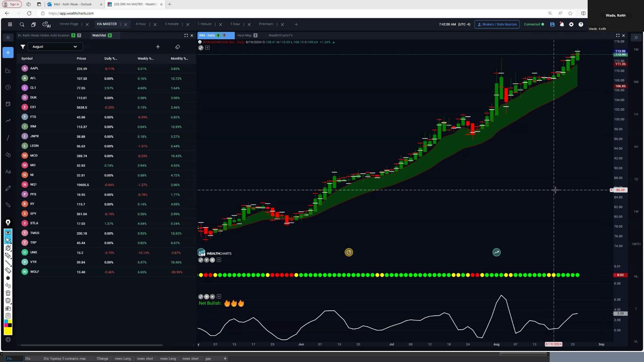Toggle the T badge on Heikin Ashi Scanner tab
The width and height of the screenshot is (644, 362).
click(79, 36)
